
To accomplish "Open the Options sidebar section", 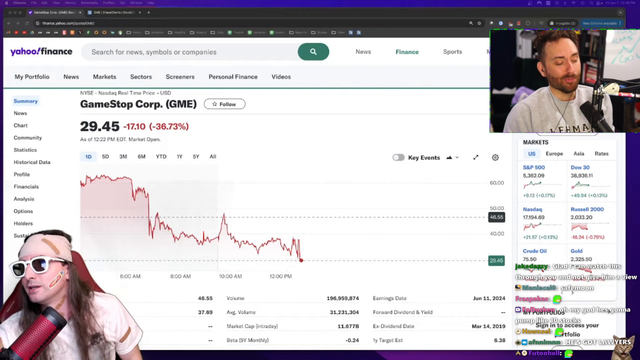I will [x=23, y=211].
